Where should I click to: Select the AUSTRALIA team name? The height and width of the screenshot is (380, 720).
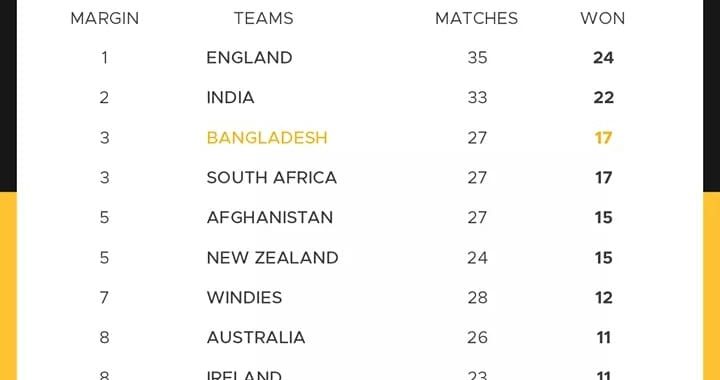coord(256,337)
